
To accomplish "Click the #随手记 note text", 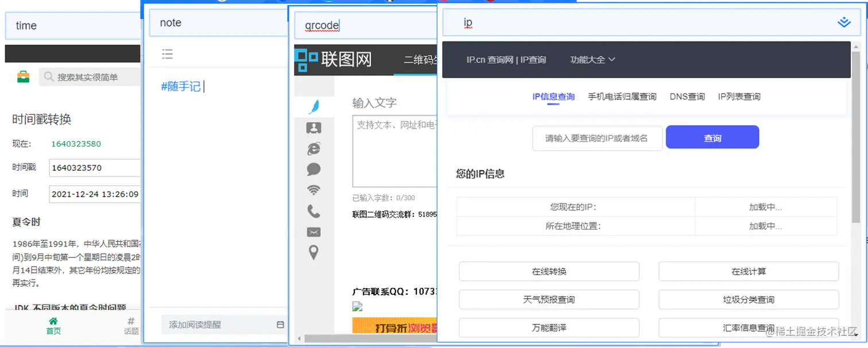I will 181,87.
